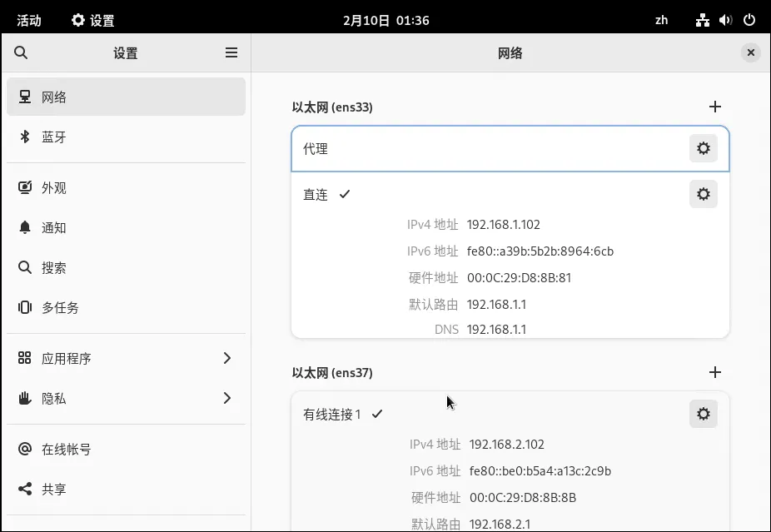
Task: Add a new connection for ens37
Action: (714, 372)
